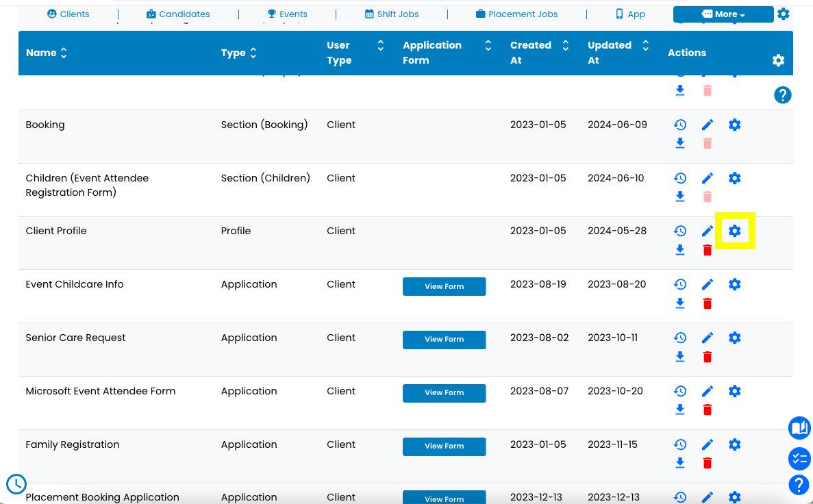Select the Senior Care Request name cell
Image resolution: width=813 pixels, height=504 pixels.
tap(76, 338)
